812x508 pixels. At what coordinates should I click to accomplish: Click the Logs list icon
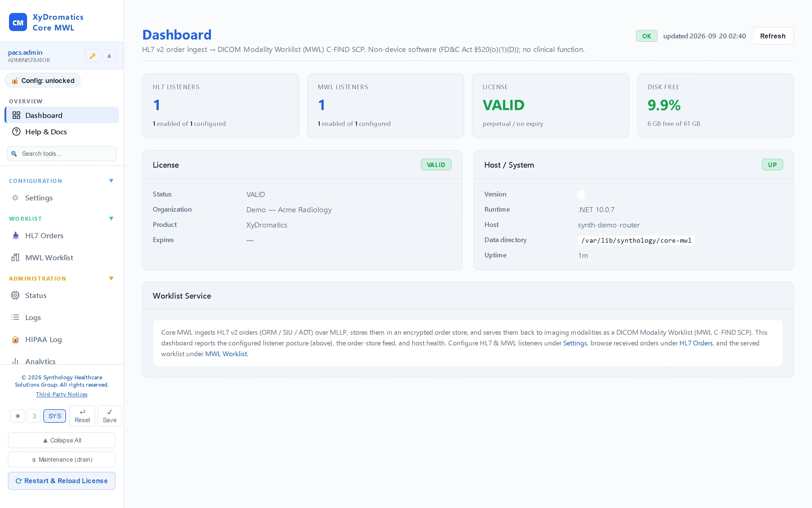tap(16, 317)
